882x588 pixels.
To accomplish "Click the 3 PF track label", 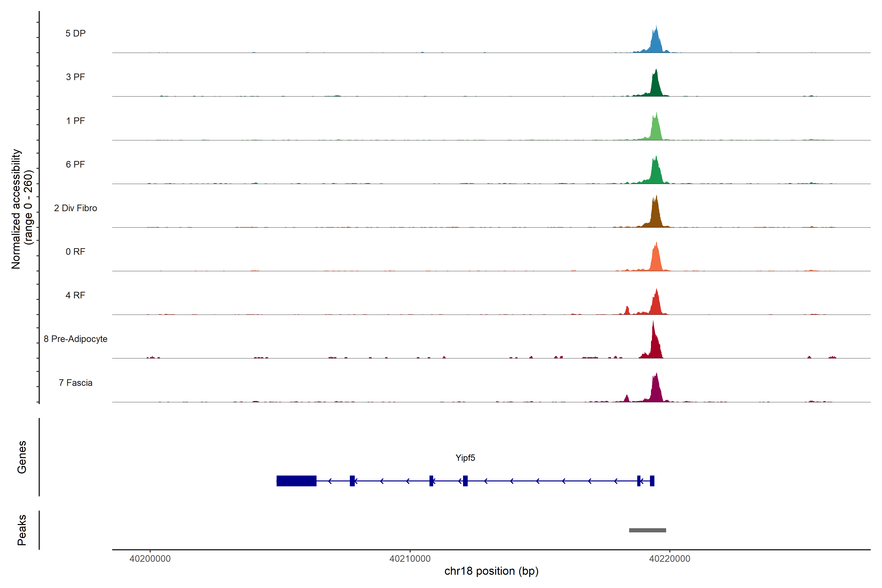I will point(75,77).
